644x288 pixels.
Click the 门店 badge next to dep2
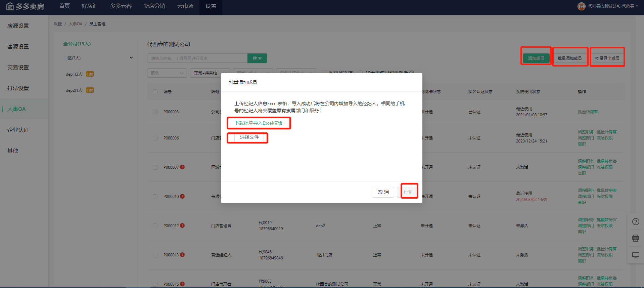90,90
